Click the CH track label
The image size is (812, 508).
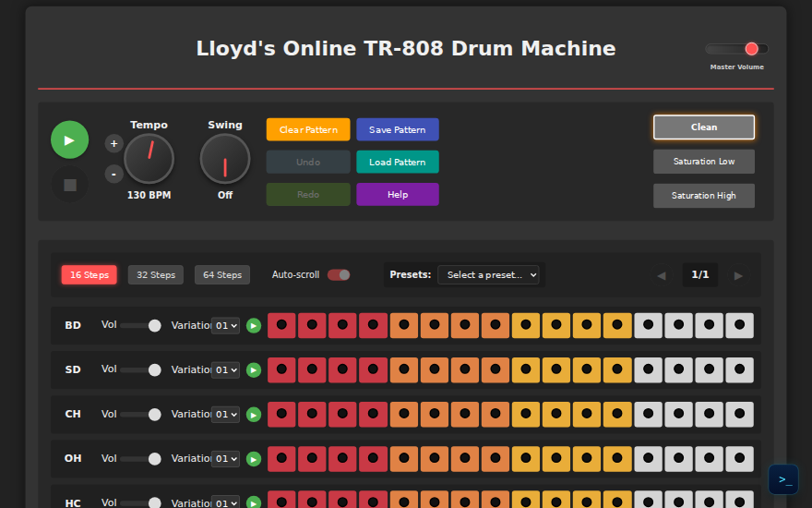click(73, 415)
